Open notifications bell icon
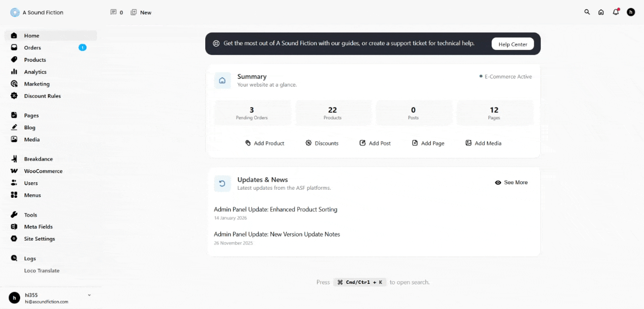The width and height of the screenshot is (644, 309). [616, 12]
